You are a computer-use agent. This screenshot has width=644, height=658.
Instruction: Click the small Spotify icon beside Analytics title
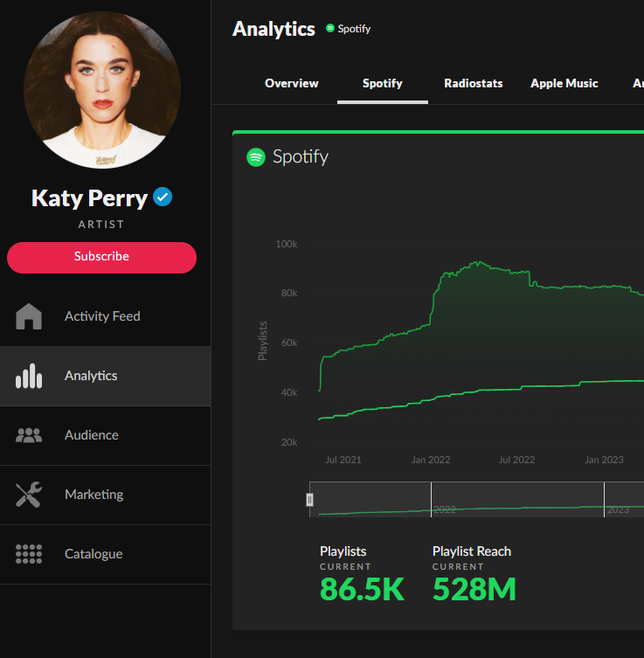330,28
